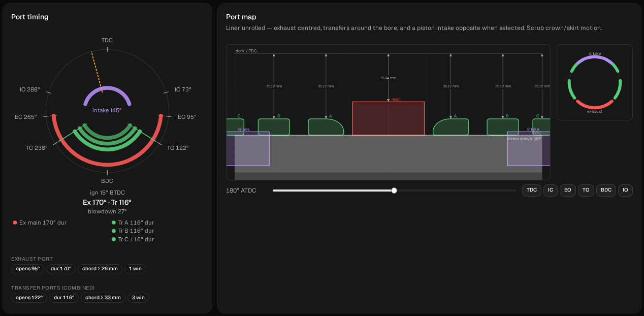
Task: Jump to IO crank position
Action: tap(625, 190)
